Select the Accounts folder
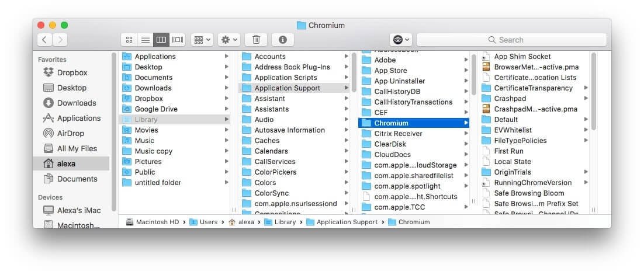644x275 pixels. point(294,57)
